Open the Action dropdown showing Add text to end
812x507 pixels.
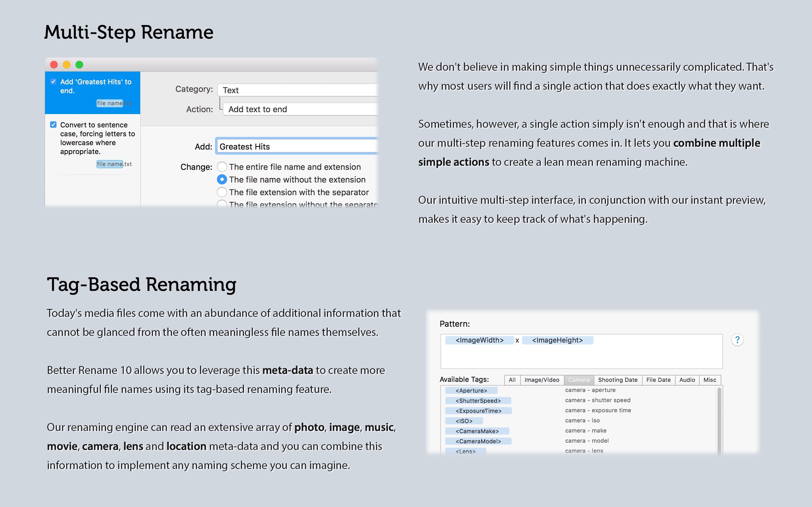pos(300,109)
